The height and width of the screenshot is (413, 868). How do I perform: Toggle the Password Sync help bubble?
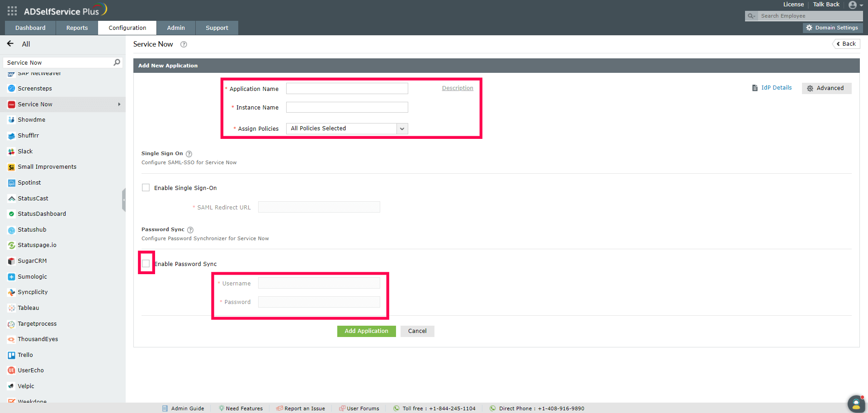coord(190,230)
